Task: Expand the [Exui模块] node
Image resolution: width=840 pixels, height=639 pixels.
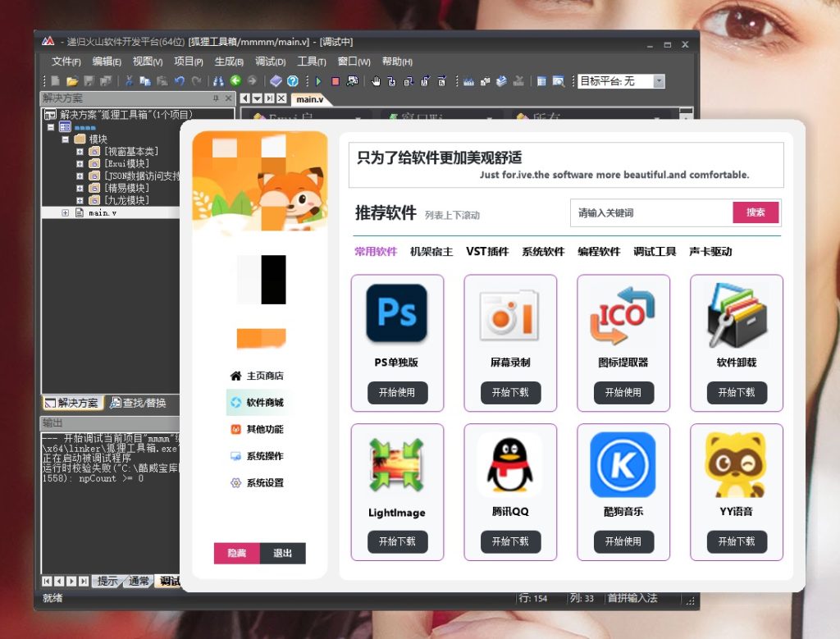Action: click(x=80, y=164)
